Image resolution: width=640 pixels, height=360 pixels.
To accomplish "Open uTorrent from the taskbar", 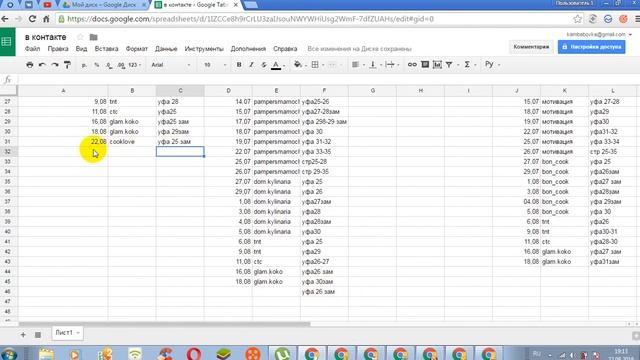I will (282, 354).
